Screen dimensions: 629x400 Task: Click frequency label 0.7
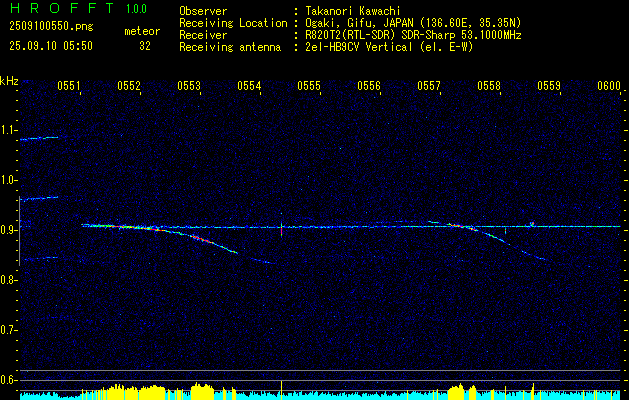click(9, 330)
